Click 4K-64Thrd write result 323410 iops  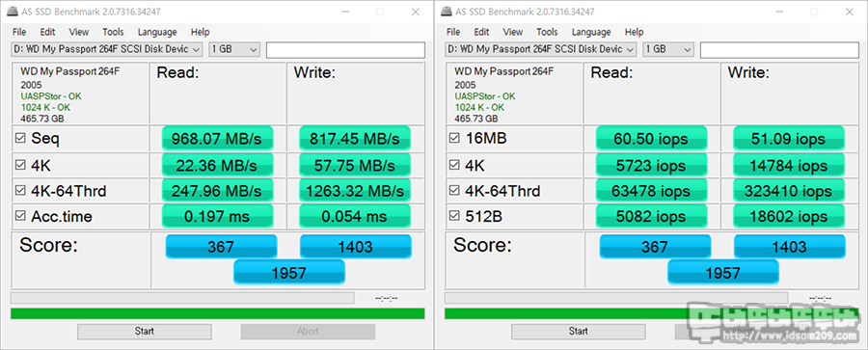tap(789, 191)
